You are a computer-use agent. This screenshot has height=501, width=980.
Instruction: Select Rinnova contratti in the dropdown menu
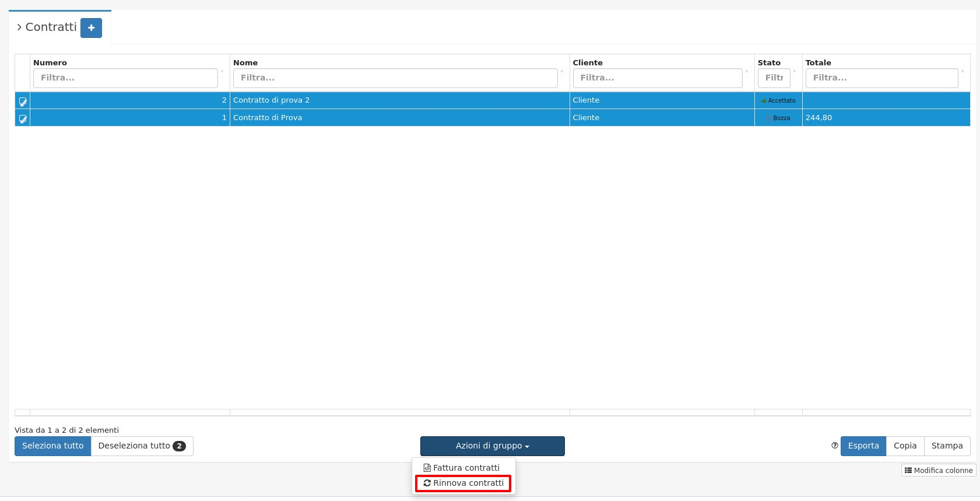point(463,484)
